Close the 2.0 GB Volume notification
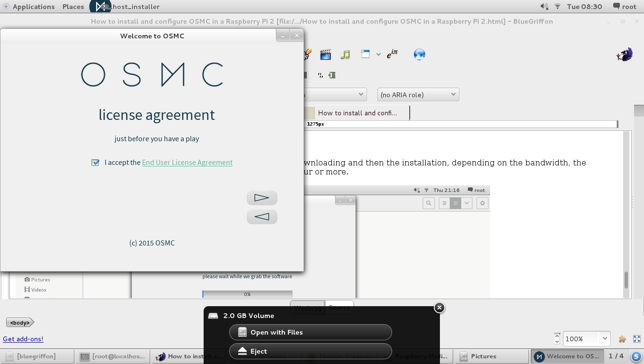Image resolution: width=644 pixels, height=364 pixels. [439, 308]
